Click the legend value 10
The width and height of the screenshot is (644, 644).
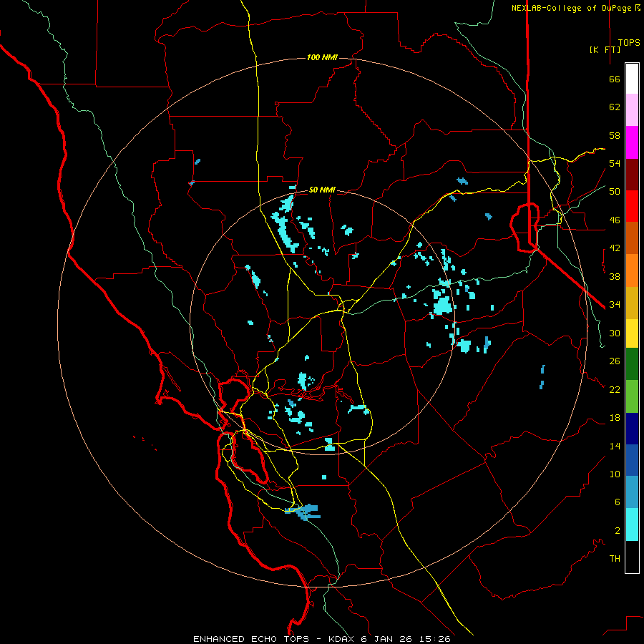pos(615,474)
